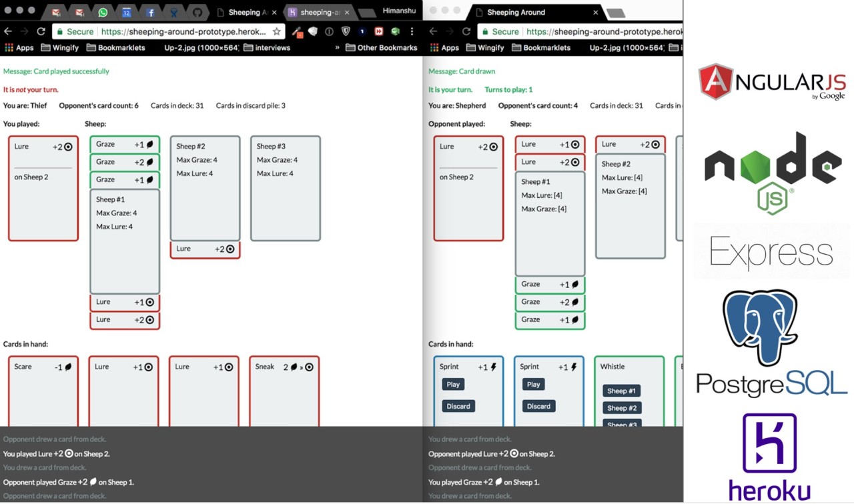Screen dimensions: 854x504
Task: Reload the page in left browser window
Action: point(41,31)
